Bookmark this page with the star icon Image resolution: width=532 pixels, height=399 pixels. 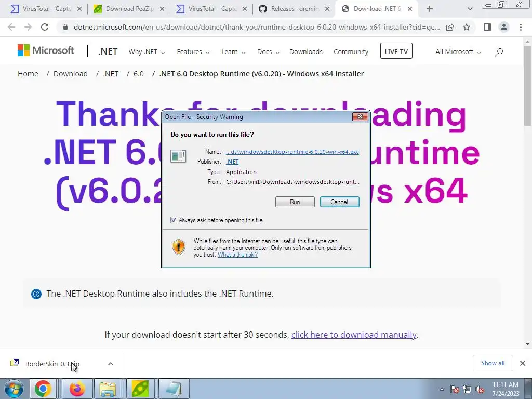pos(467,27)
